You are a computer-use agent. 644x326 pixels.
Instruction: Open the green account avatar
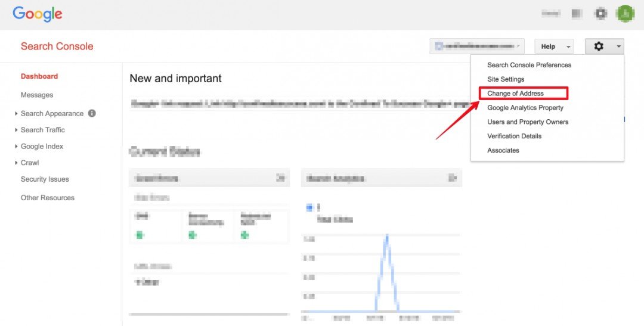pyautogui.click(x=625, y=14)
